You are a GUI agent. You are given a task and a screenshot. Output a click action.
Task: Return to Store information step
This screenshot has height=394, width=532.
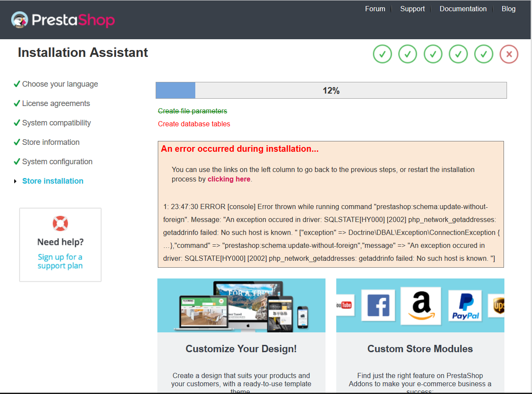tap(51, 142)
